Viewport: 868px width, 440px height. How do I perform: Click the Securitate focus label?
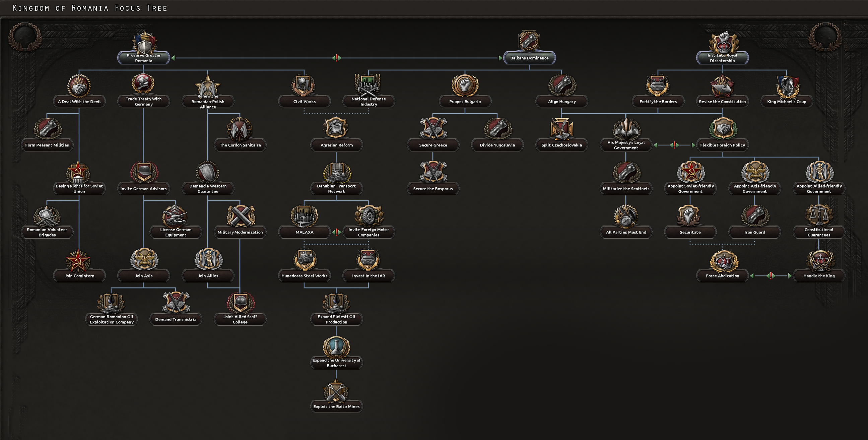tap(690, 232)
